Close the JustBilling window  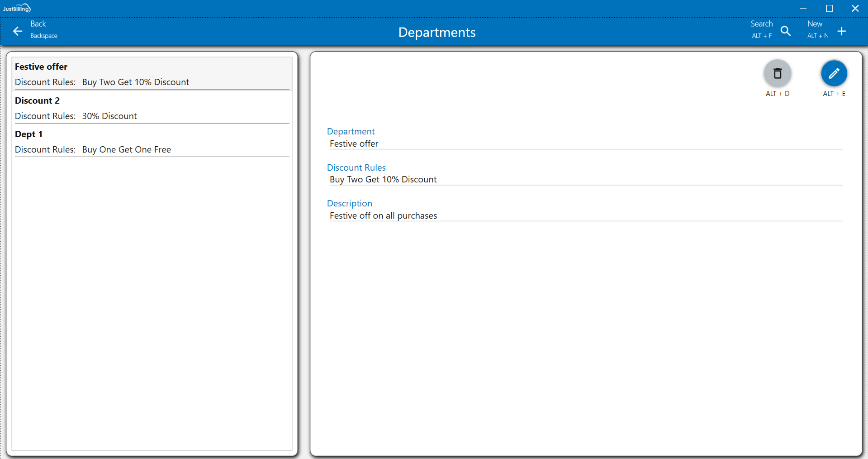click(x=855, y=8)
